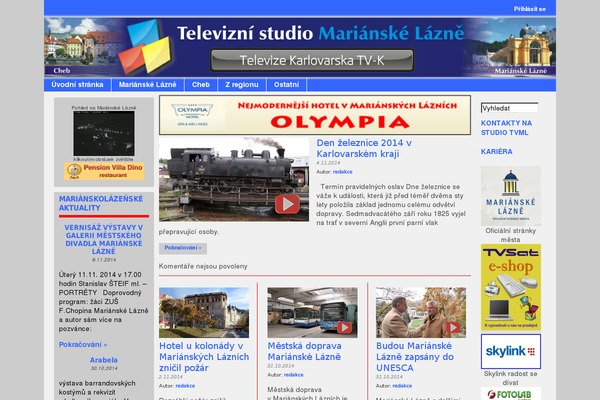Viewport: 600px width, 400px height.
Task: Click redakce author under Městská doprava
Action: (293, 375)
